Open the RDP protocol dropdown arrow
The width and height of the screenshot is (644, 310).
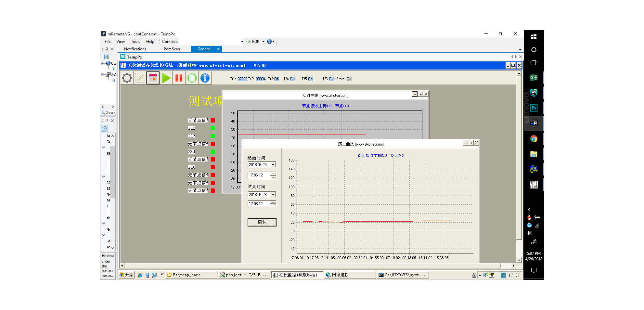tap(263, 42)
